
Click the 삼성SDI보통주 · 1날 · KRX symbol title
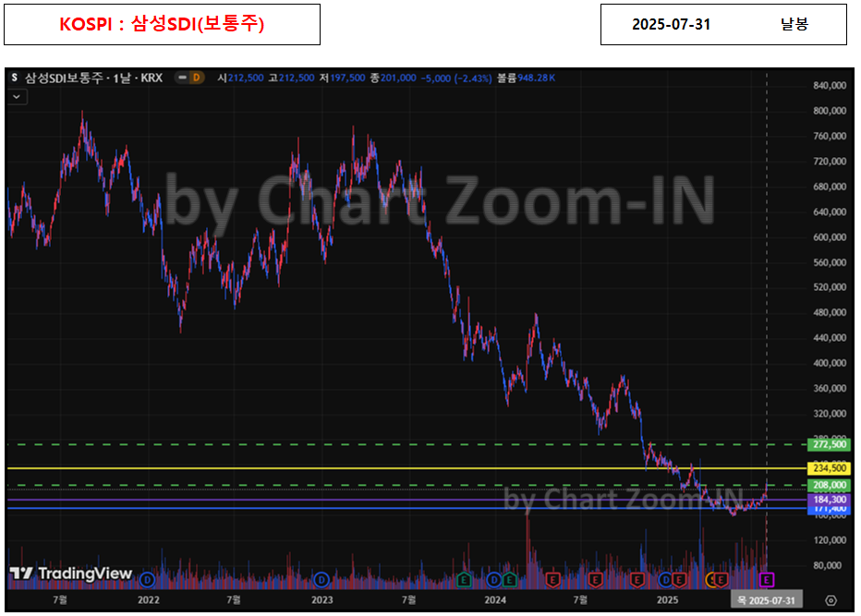(x=93, y=78)
